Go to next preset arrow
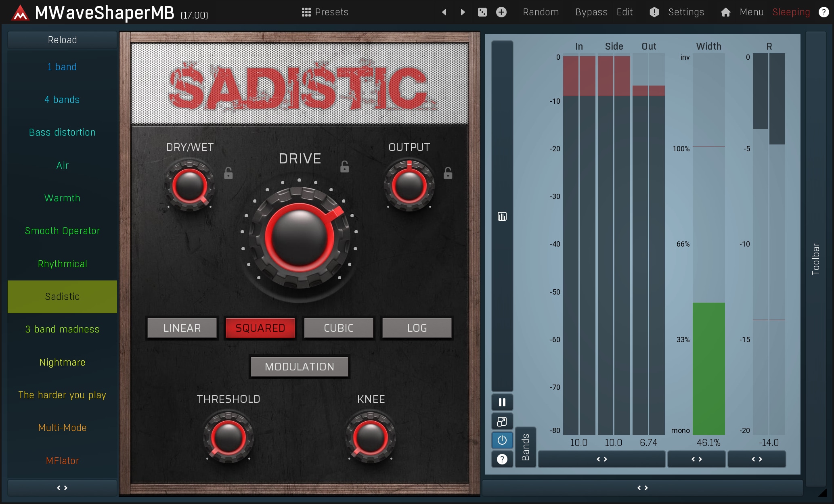This screenshot has width=834, height=504. (463, 12)
